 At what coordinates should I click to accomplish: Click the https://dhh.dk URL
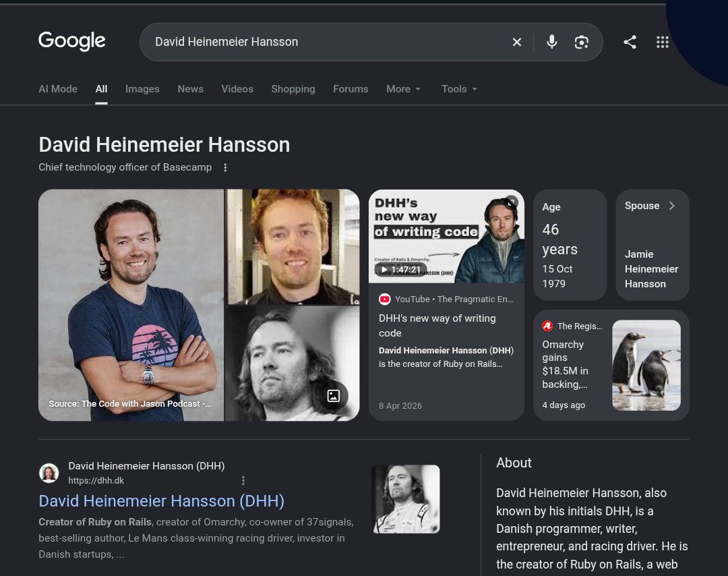[x=96, y=480]
